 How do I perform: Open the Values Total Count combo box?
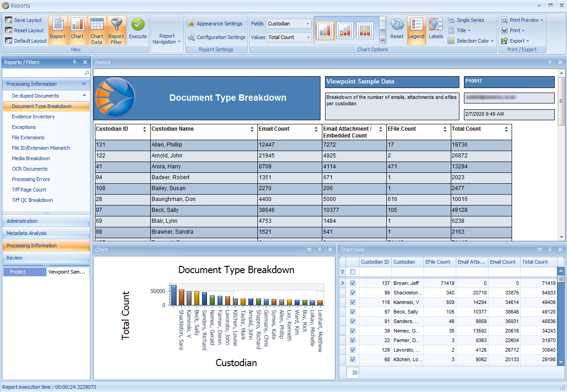(289, 37)
